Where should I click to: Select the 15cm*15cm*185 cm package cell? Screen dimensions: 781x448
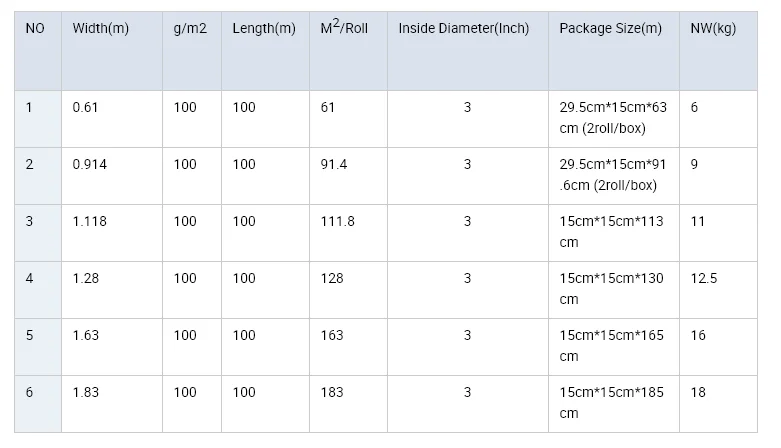(x=611, y=403)
